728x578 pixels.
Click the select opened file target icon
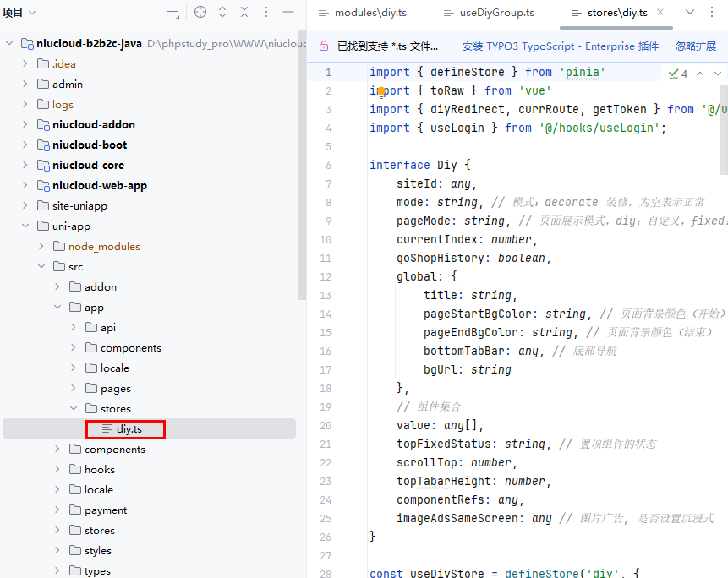[x=200, y=12]
